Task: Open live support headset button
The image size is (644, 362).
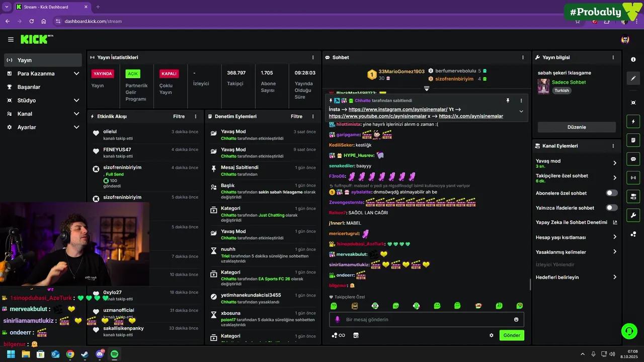Action: (629, 331)
